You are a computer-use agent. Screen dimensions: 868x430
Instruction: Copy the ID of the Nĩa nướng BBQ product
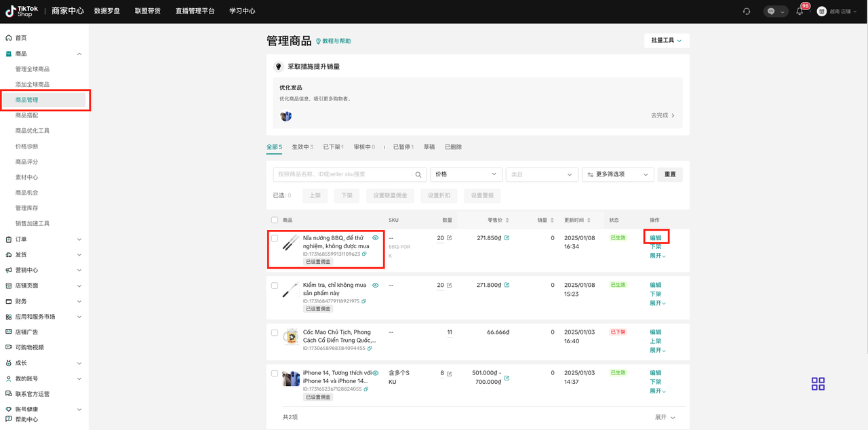click(364, 254)
